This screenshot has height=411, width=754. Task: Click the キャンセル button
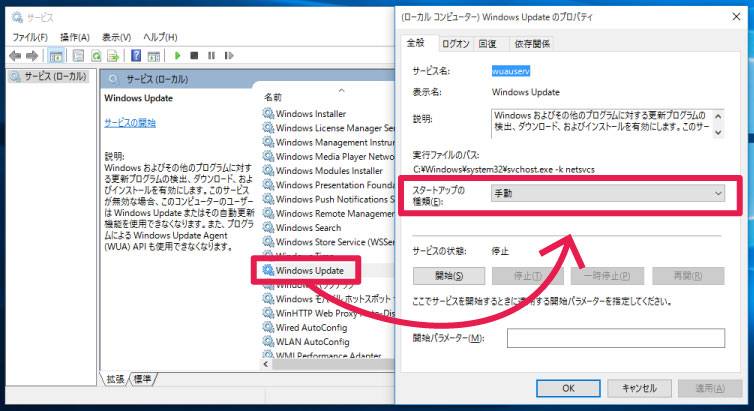639,388
